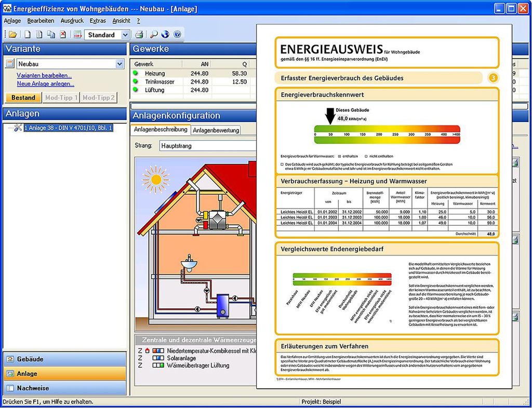The height and width of the screenshot is (408, 532).
Task: Toggle the 'nicht enthalten' checkbox in the Energieausweis
Action: [x=366, y=156]
